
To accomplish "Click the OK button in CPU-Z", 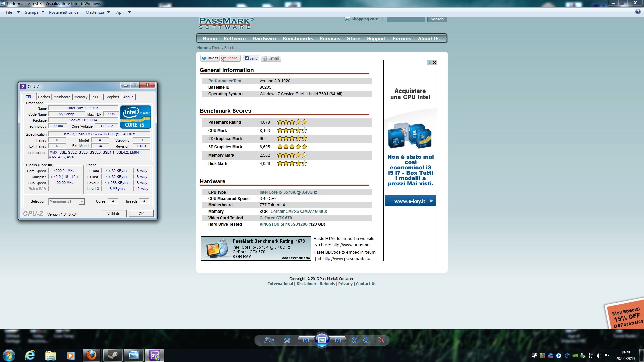I will [141, 214].
